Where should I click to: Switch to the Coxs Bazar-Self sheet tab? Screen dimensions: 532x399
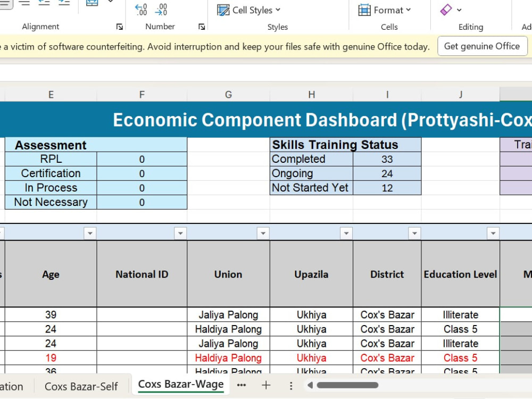click(81, 386)
